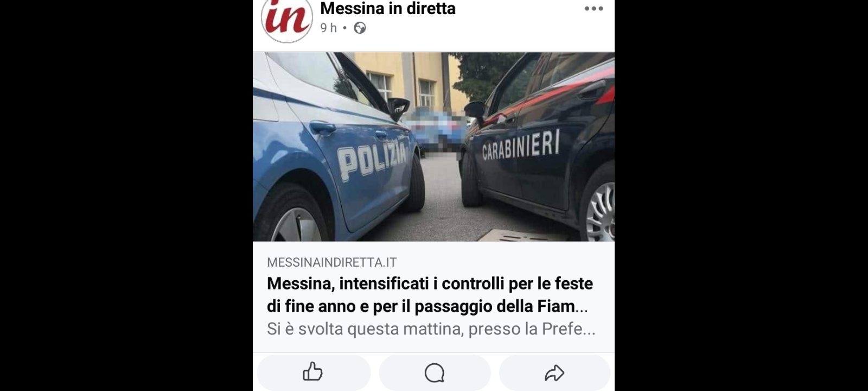The image size is (868, 391).
Task: Click the CARABINIERI lettering in the photo
Action: click(x=521, y=146)
